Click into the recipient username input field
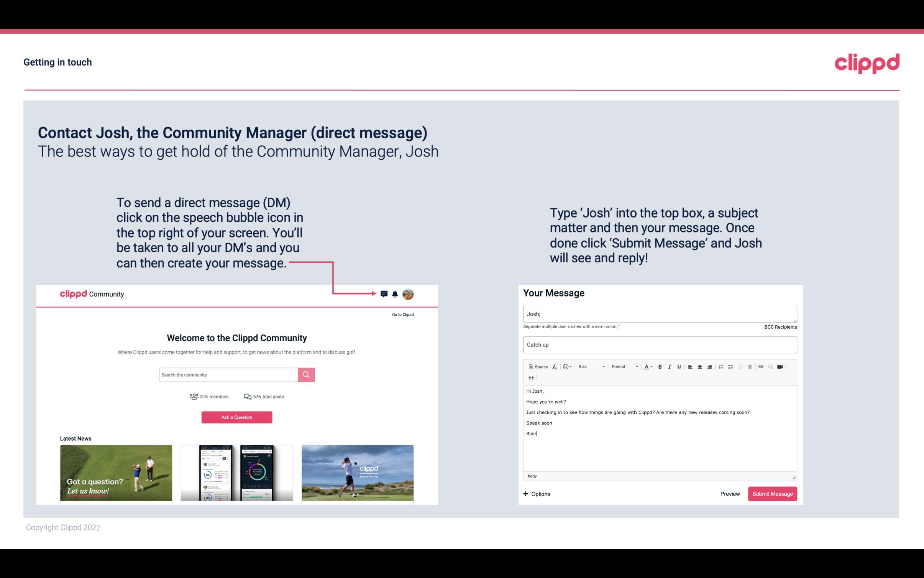Screen dimensions: 924x578 tap(659, 313)
